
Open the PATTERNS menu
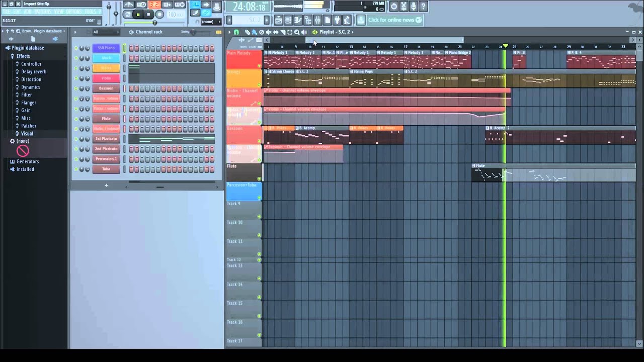(x=42, y=12)
